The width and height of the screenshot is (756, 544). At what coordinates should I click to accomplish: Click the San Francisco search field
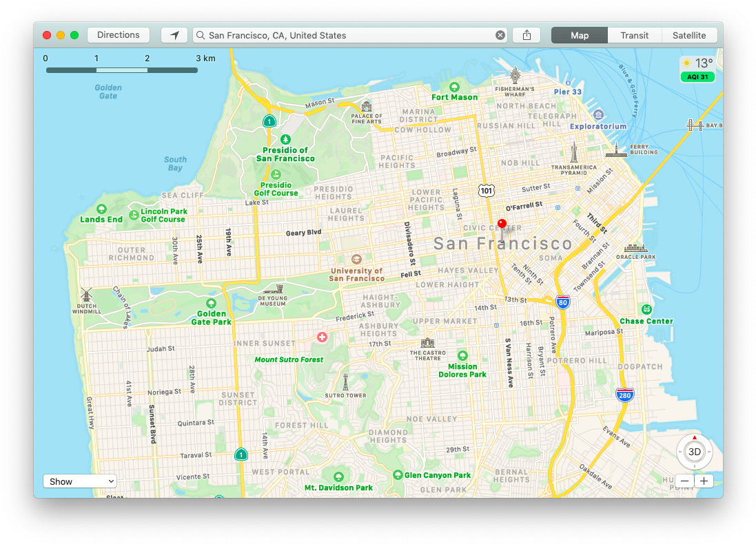[x=350, y=35]
